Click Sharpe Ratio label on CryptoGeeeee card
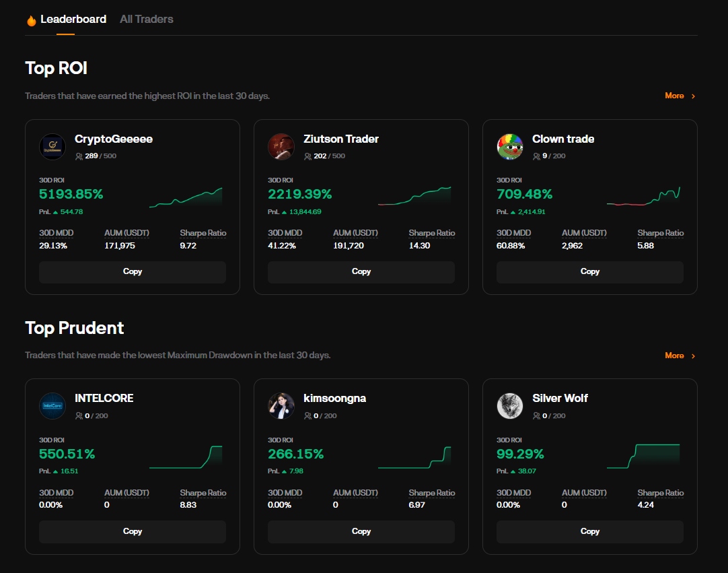 pyautogui.click(x=203, y=233)
